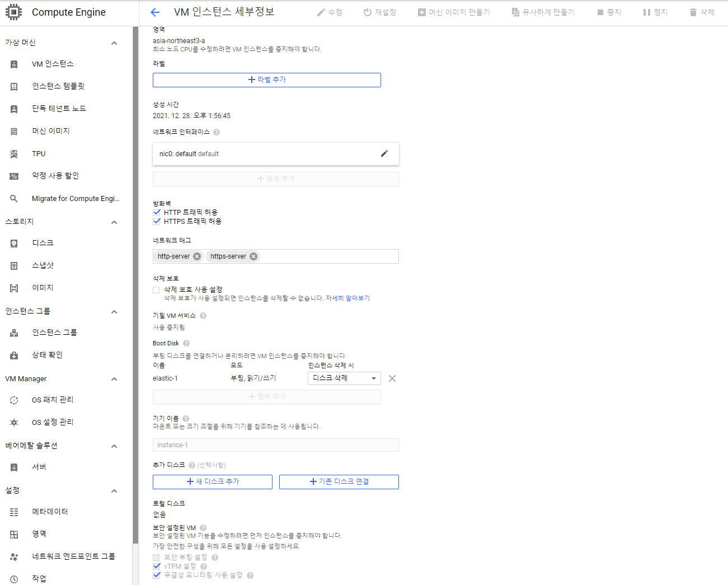Toggle vTPM 설정 checkbox
This screenshot has height=585, width=728.
pos(157,566)
